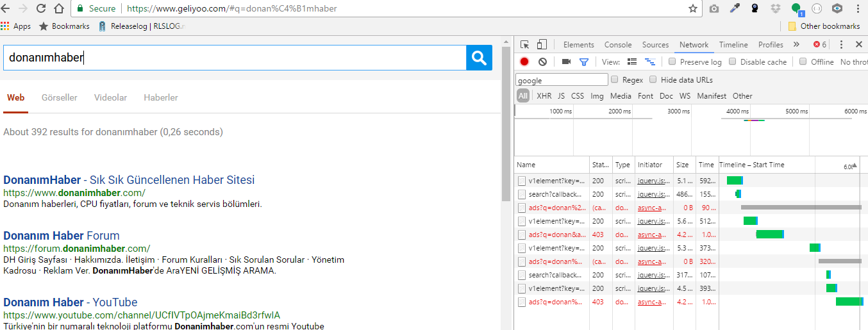This screenshot has height=330, width=868.
Task: Activate the eyedropper color picker extension
Action: [735, 8]
